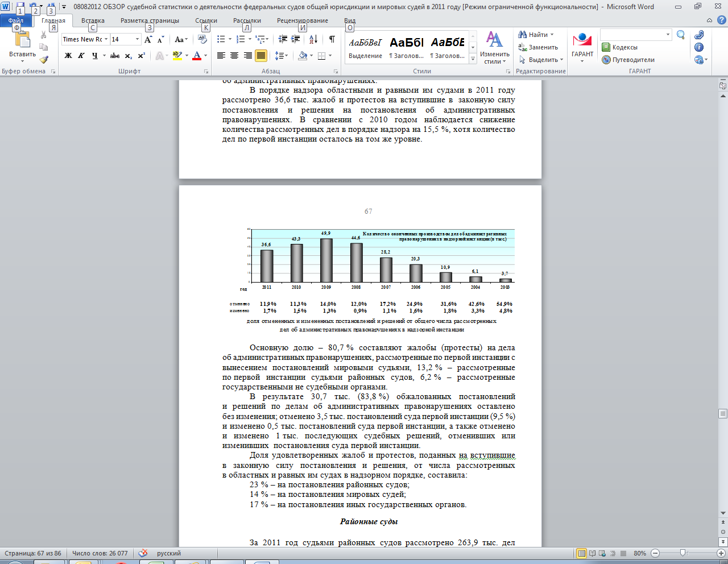This screenshot has width=728, height=564.
Task: Select the Format Painter brush
Action: click(x=44, y=60)
